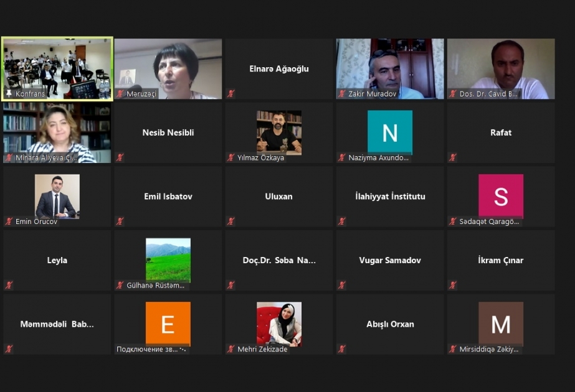
Task: Click the teal N avatar of Naziyma
Action: [390, 133]
